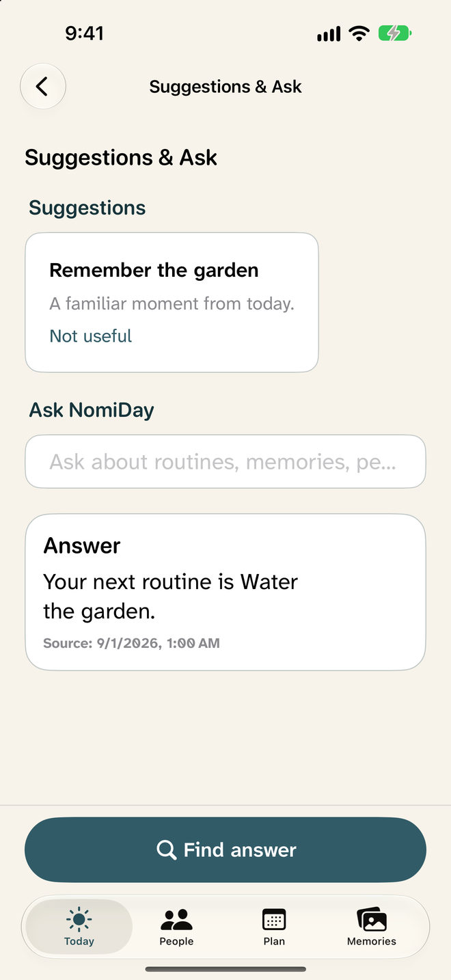This screenshot has width=451, height=980.
Task: Tap the Suggestions & Ask navigation title
Action: point(225,87)
